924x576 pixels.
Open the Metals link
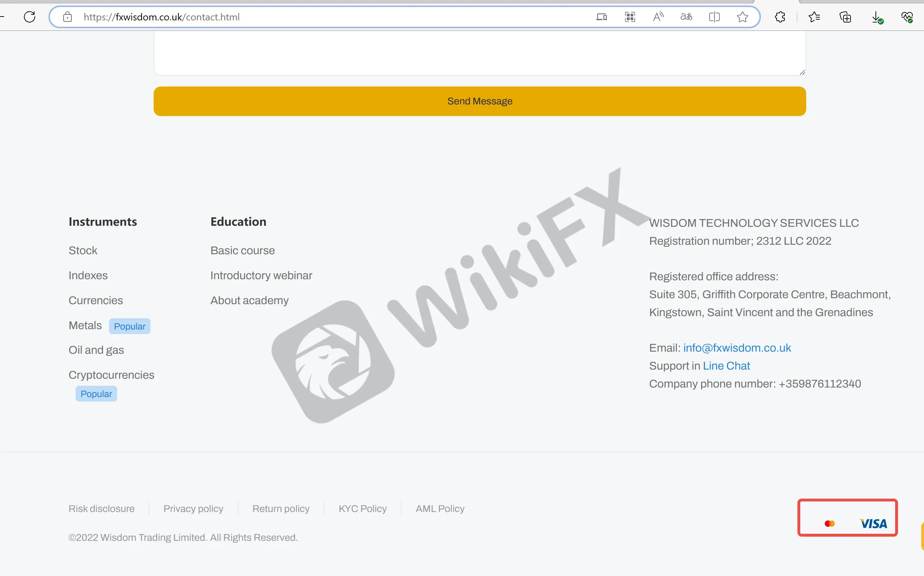pos(85,325)
